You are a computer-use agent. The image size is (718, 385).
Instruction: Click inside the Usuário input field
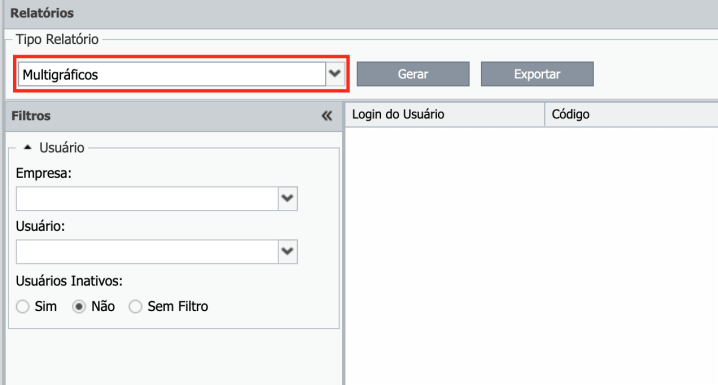point(147,251)
